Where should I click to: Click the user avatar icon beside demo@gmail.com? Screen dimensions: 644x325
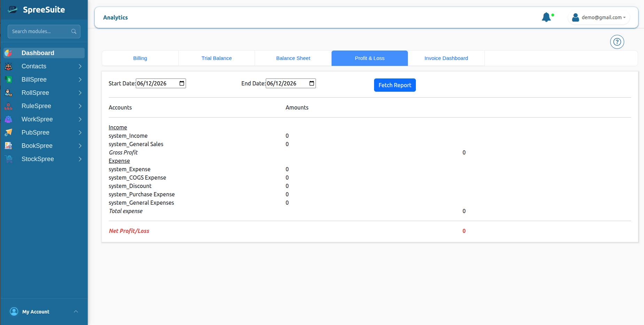[575, 17]
